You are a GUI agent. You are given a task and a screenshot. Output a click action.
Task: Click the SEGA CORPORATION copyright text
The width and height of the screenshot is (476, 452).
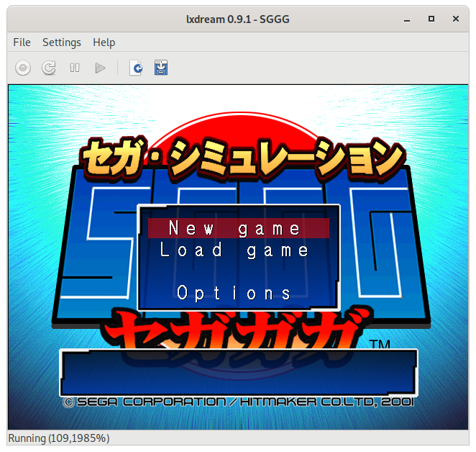click(239, 402)
